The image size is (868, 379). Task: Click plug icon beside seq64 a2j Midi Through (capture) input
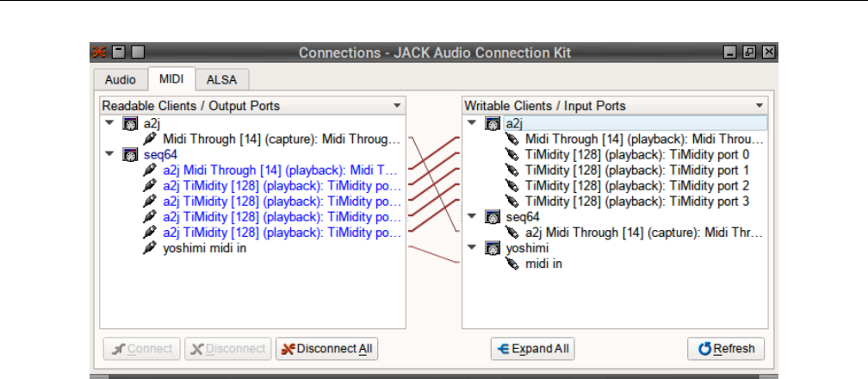point(512,233)
